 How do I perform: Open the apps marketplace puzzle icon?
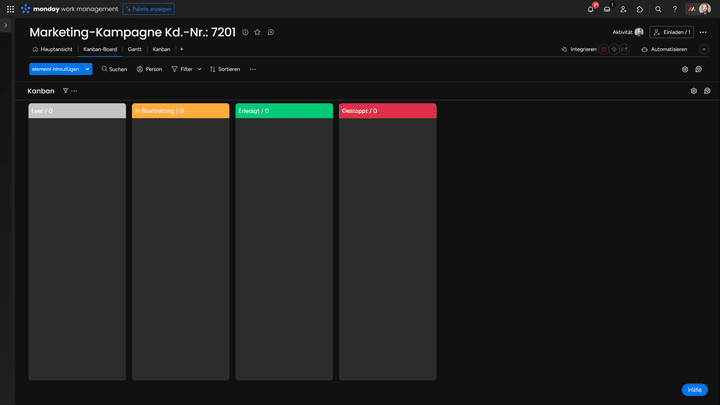[x=640, y=9]
